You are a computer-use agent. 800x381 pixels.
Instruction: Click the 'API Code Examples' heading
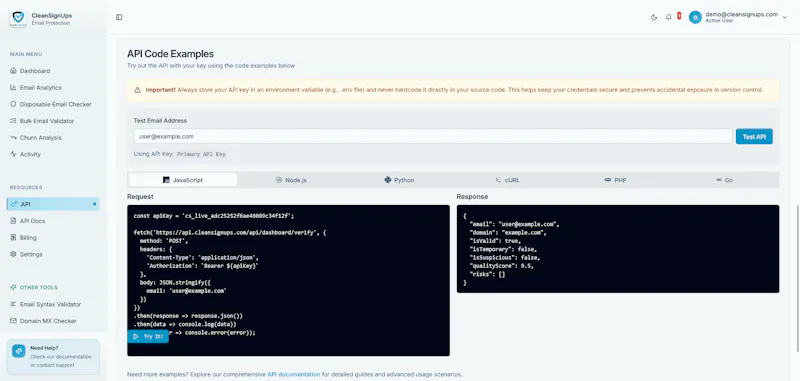[x=170, y=54]
